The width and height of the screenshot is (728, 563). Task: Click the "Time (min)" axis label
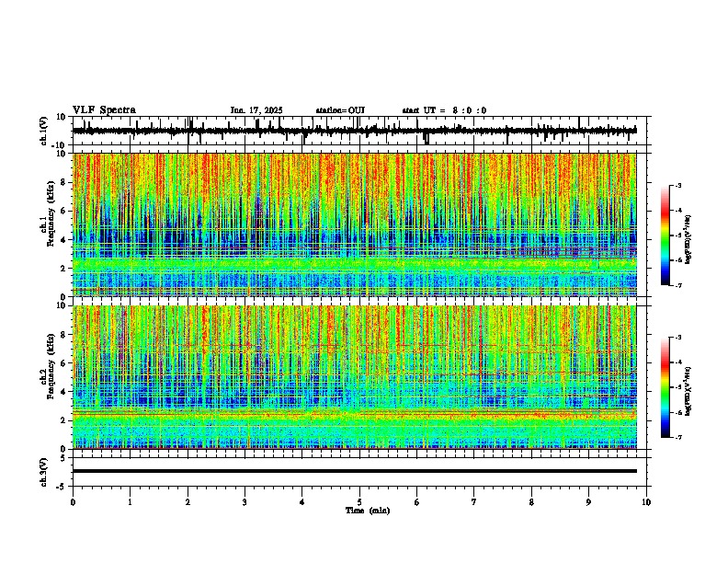[368, 511]
